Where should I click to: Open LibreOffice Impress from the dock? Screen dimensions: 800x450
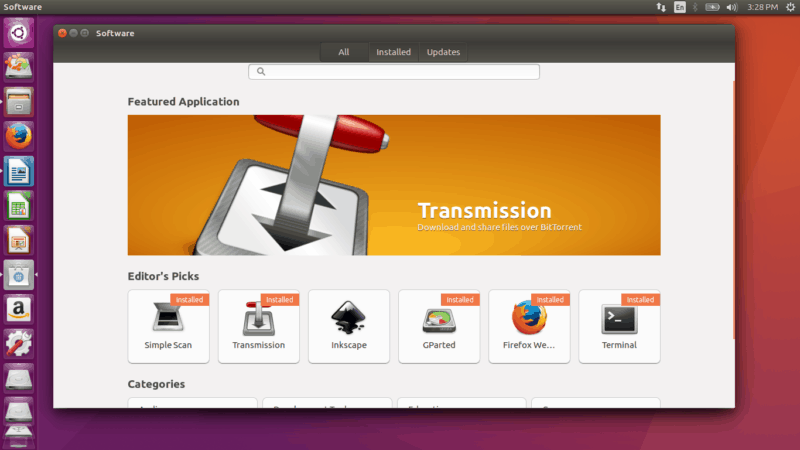[x=18, y=240]
